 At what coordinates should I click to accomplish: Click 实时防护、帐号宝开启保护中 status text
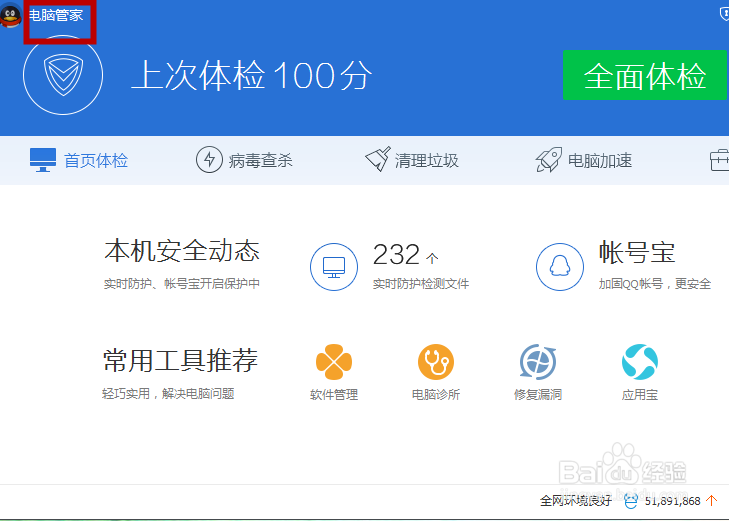[x=182, y=284]
